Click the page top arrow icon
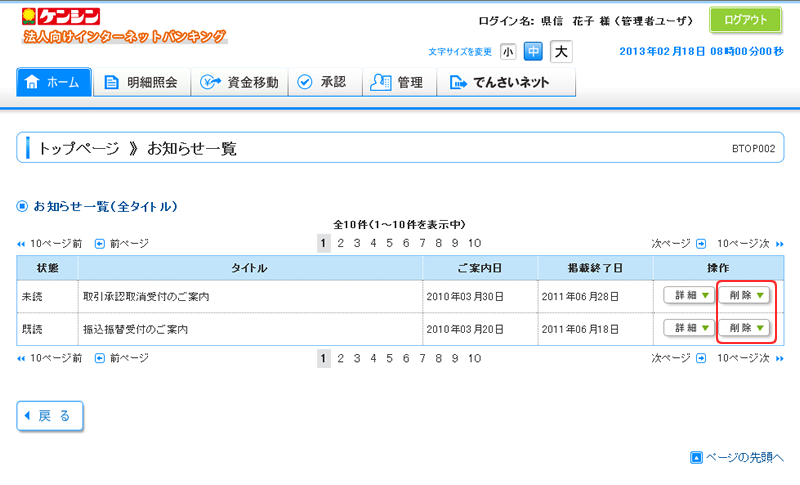The width and height of the screenshot is (800, 485). (x=696, y=458)
